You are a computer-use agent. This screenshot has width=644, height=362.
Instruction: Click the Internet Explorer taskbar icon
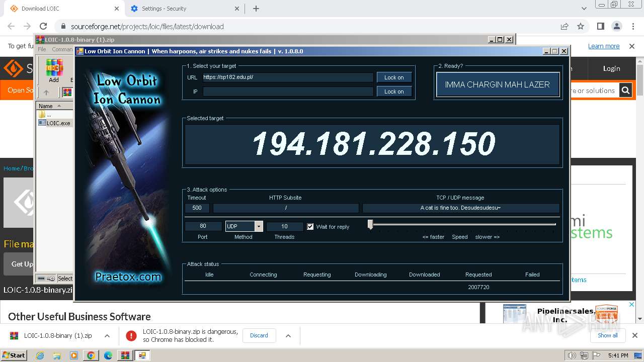pos(40,355)
